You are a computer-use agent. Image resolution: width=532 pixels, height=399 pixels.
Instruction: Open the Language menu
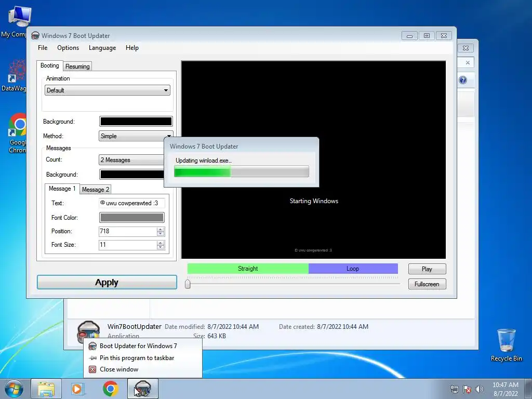pyautogui.click(x=102, y=48)
